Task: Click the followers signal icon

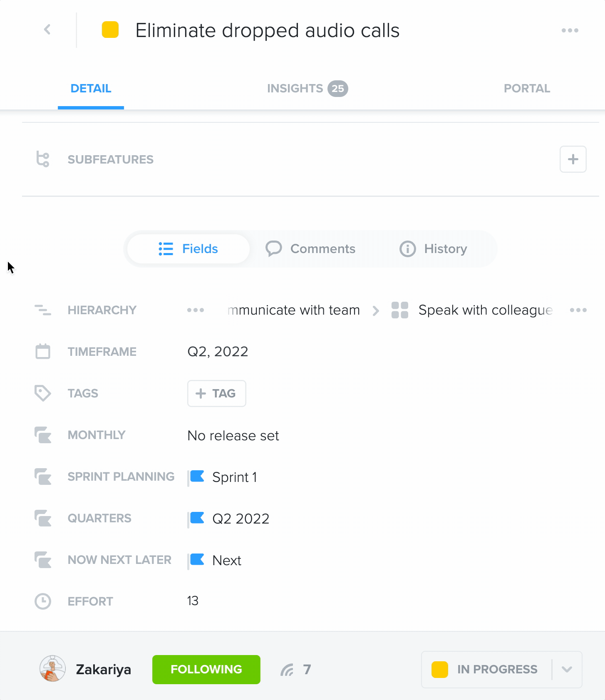Action: [287, 670]
